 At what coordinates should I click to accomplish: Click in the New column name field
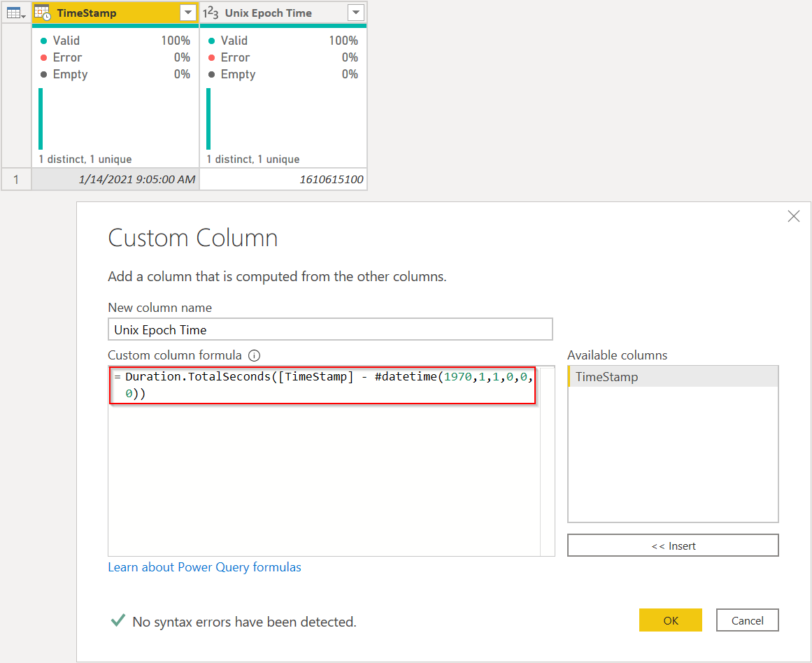[x=330, y=329]
